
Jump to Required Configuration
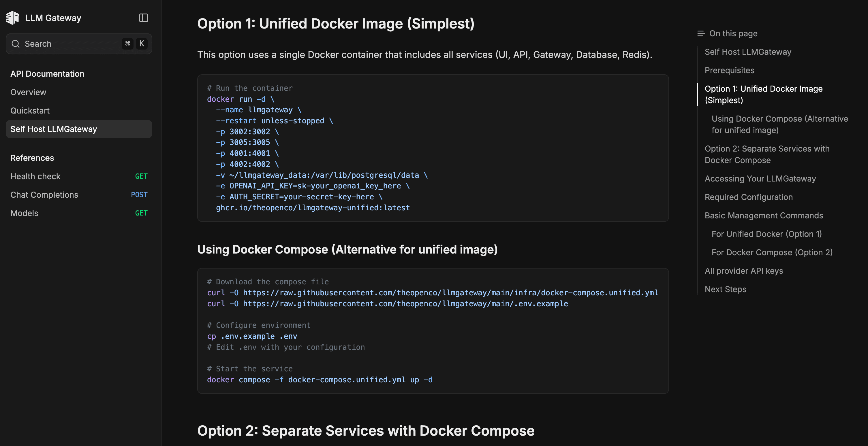(x=749, y=197)
